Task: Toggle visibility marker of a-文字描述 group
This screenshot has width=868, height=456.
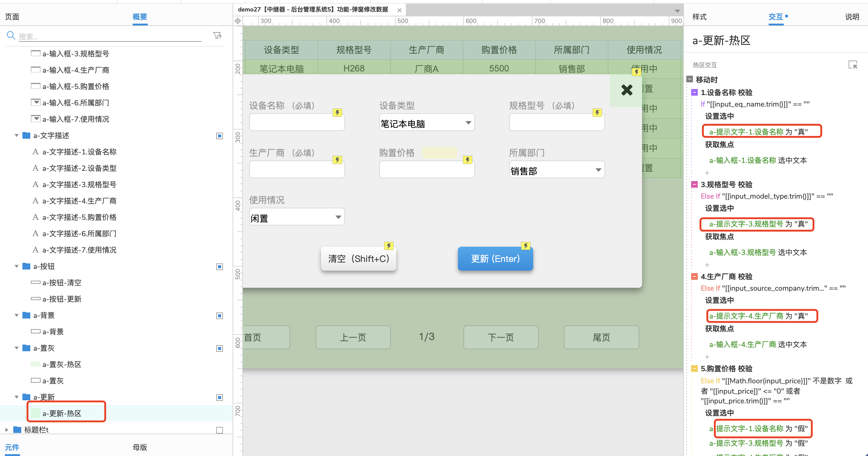Action: (219, 136)
